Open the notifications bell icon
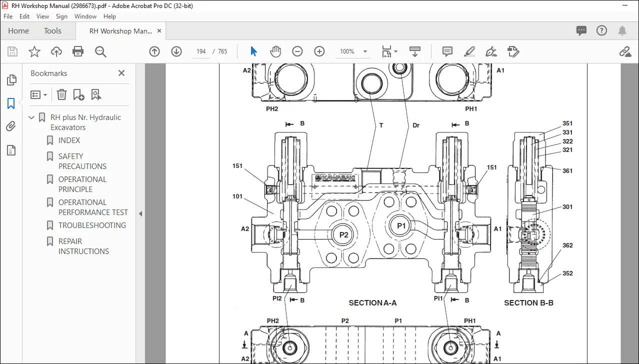639x364 pixels. point(622,31)
